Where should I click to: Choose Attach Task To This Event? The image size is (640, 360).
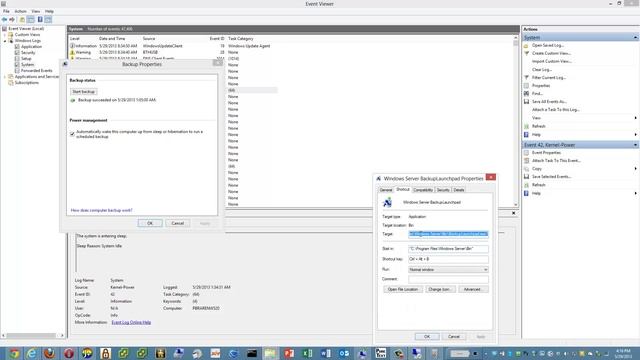[x=556, y=161]
